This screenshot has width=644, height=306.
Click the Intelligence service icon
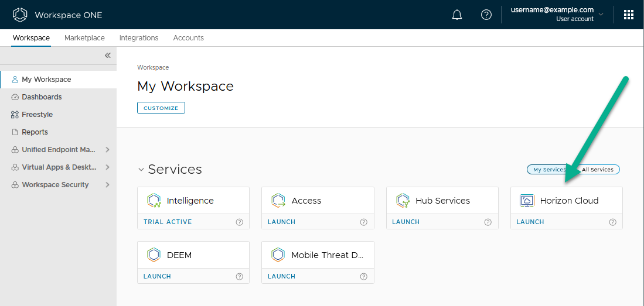154,201
